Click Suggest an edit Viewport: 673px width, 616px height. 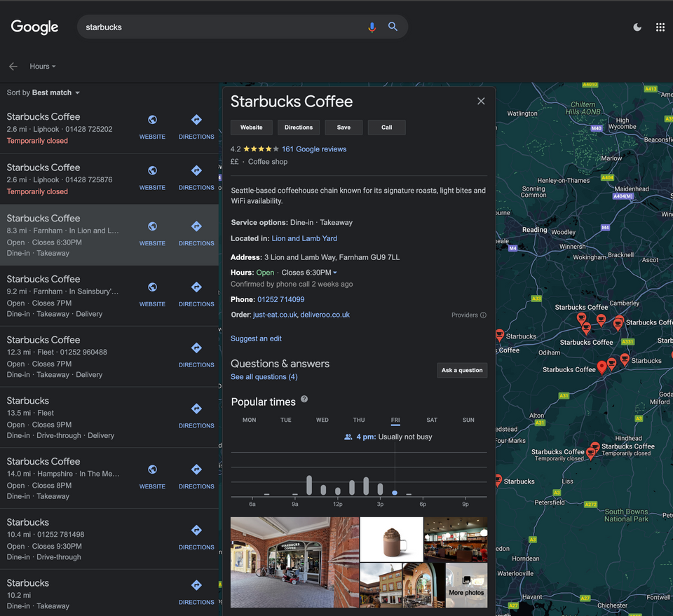coord(257,338)
